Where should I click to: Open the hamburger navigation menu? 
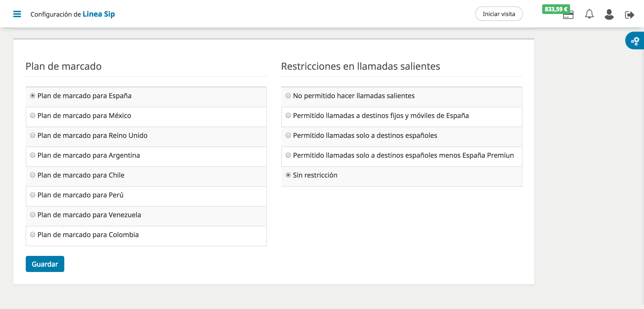point(17,14)
